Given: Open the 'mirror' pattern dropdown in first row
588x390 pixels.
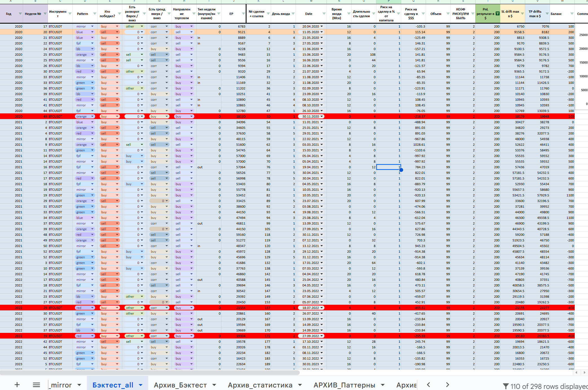Looking at the screenshot, I should click(92, 26).
